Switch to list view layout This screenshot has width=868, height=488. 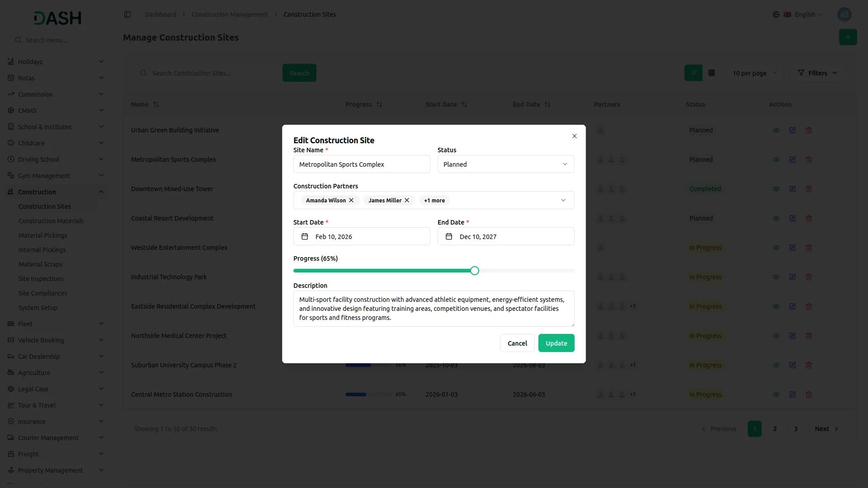pos(693,73)
